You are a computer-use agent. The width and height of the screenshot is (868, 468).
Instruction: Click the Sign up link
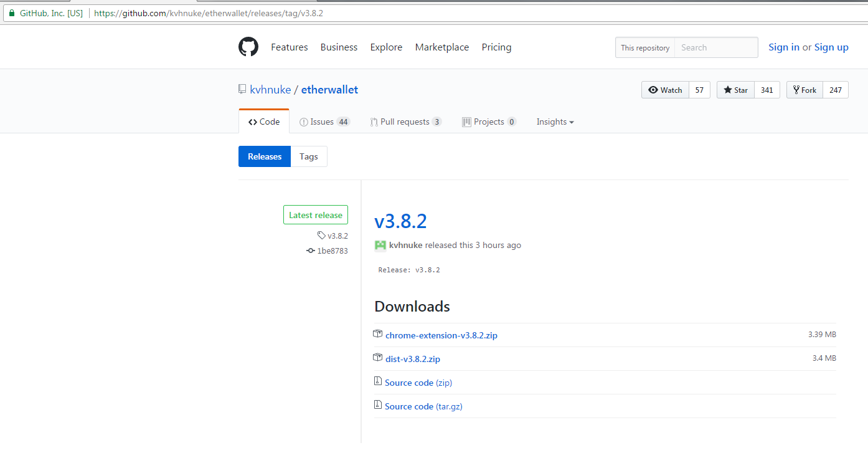(x=831, y=47)
